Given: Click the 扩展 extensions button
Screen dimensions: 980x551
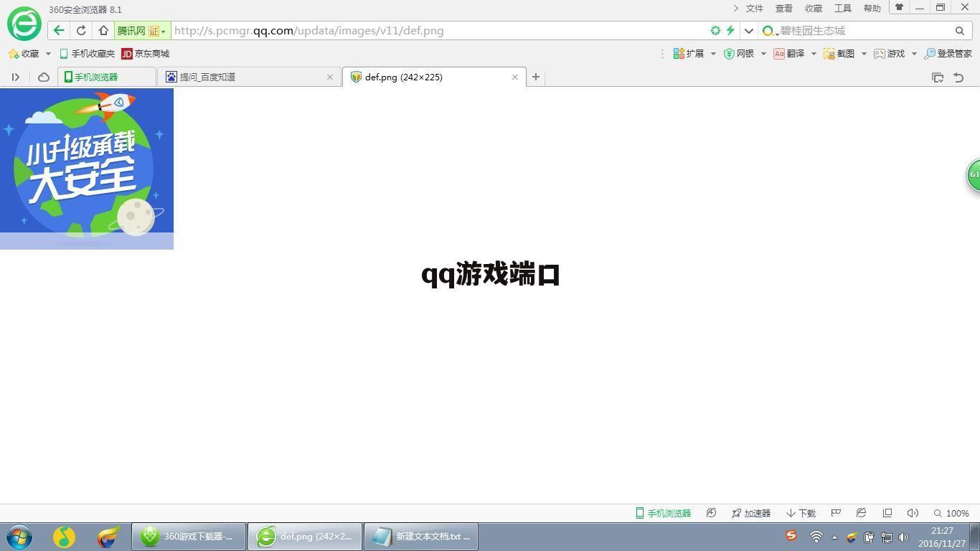Looking at the screenshot, I should [x=689, y=54].
